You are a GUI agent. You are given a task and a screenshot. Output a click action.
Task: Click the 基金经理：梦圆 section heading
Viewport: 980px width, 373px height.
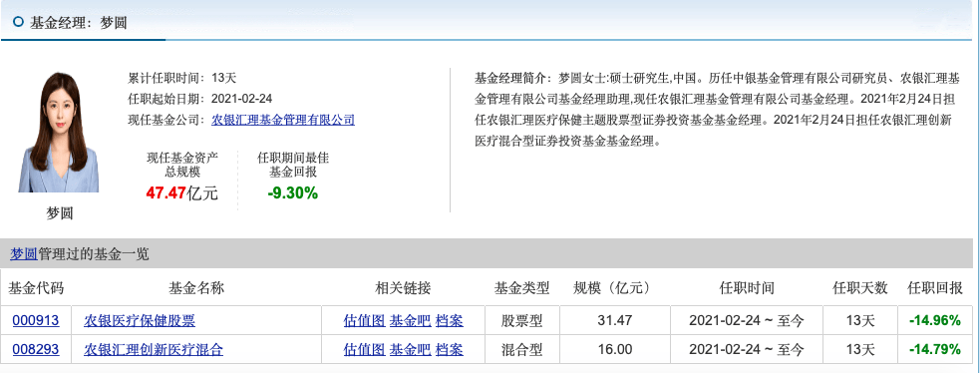tap(79, 23)
